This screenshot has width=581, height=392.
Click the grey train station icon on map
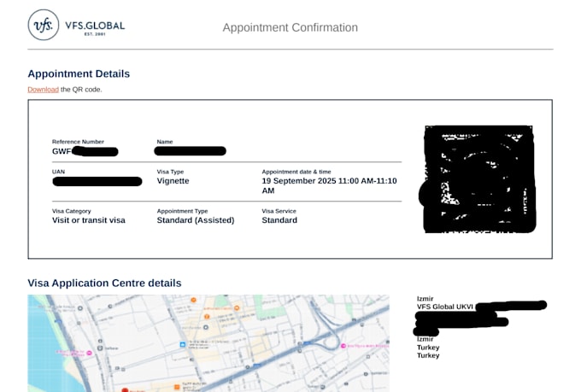(100, 348)
